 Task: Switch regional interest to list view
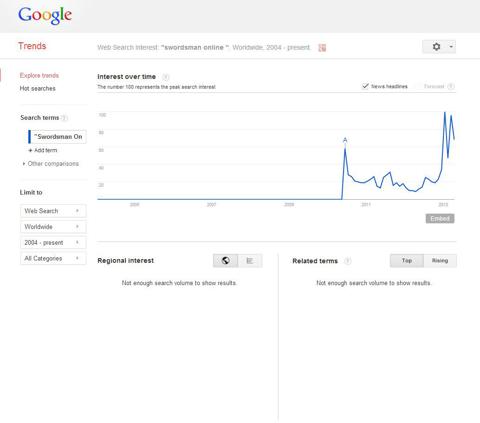coord(250,261)
